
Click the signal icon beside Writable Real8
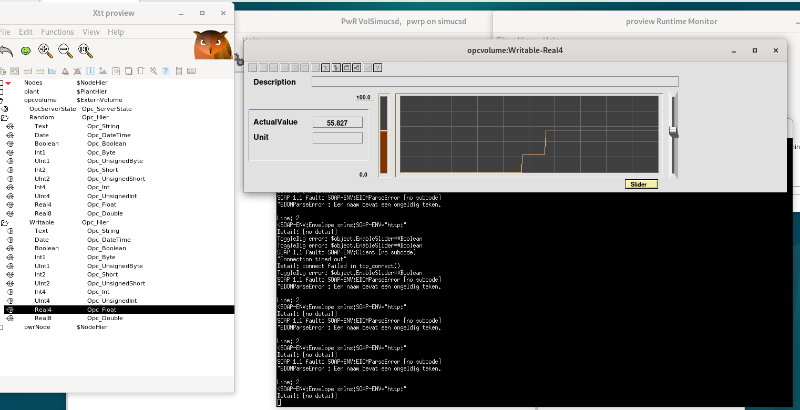(x=10, y=318)
